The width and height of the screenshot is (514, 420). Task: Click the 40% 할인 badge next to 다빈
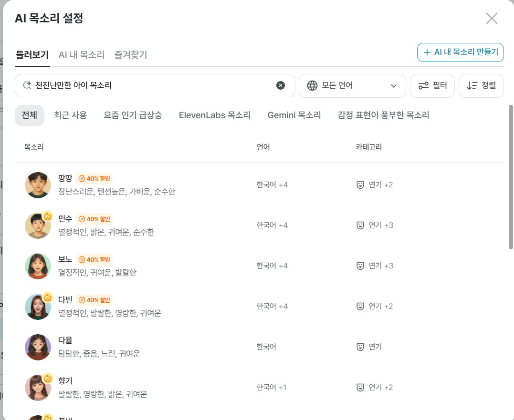coord(94,300)
